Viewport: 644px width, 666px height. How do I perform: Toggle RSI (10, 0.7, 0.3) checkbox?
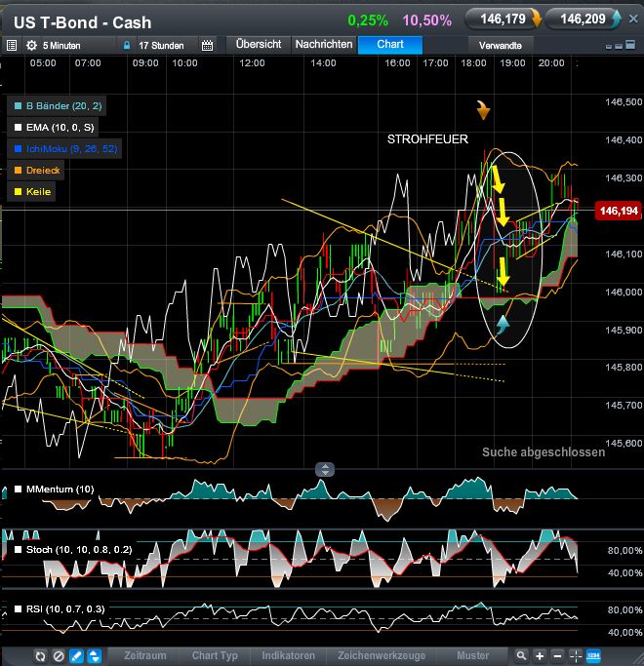[18, 609]
